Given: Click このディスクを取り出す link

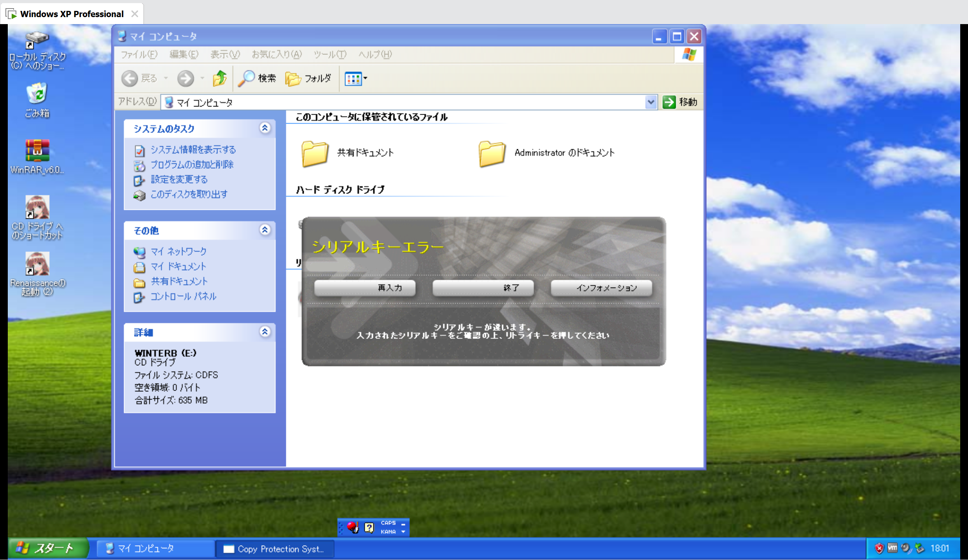Looking at the screenshot, I should click(189, 194).
